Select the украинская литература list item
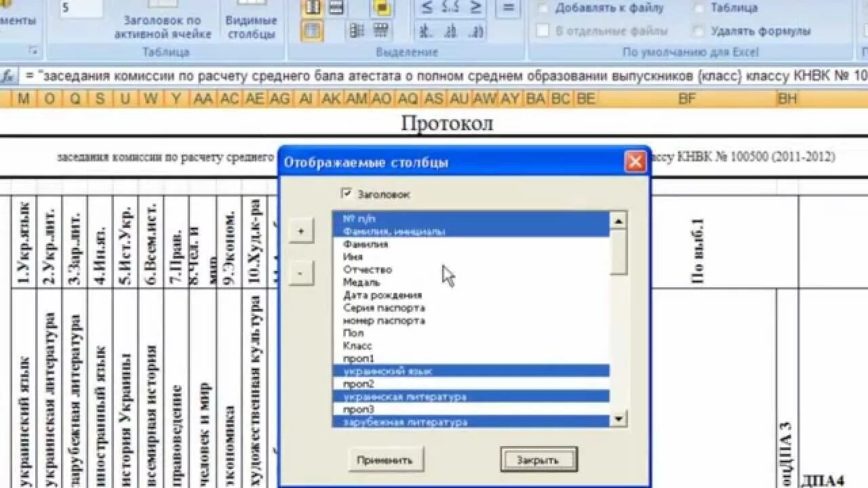This screenshot has width=868, height=488. [471, 396]
